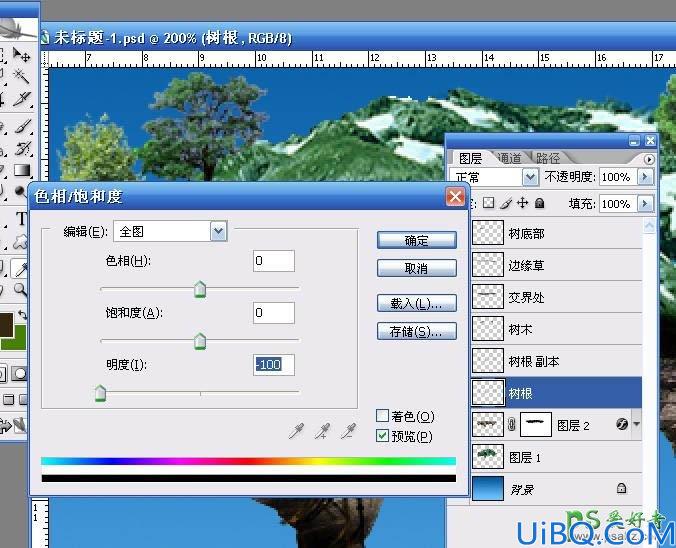
Task: Click the lock icon on 背景 layer
Action: (x=621, y=488)
